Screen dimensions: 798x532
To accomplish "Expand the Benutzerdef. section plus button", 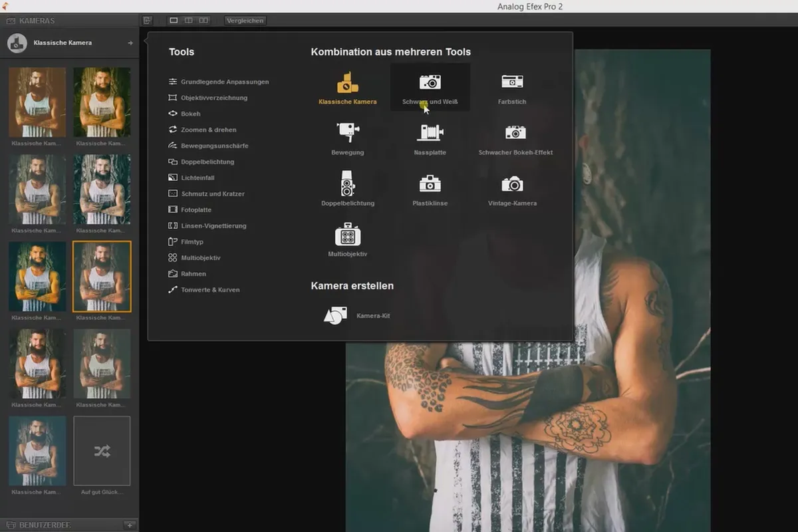I will pyautogui.click(x=130, y=525).
